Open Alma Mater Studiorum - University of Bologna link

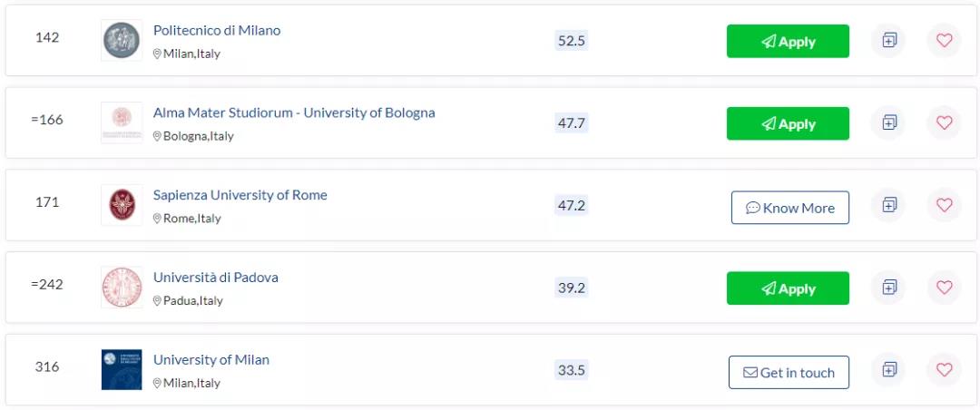(294, 112)
